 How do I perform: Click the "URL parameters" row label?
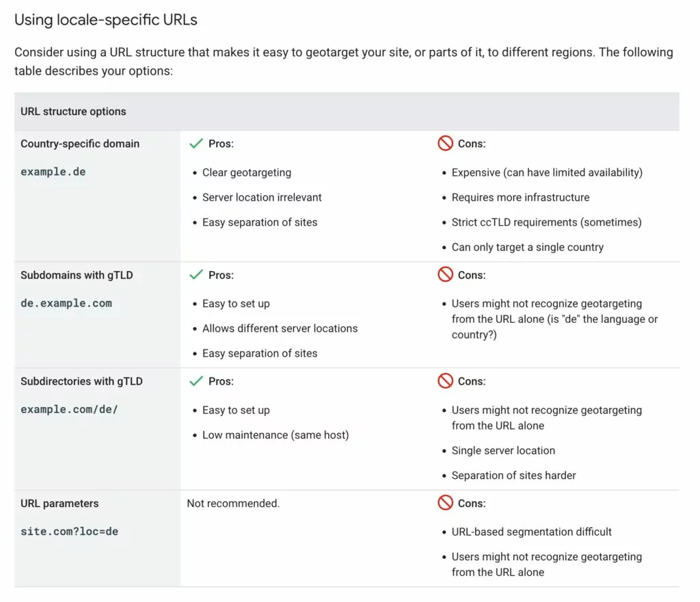(59, 503)
